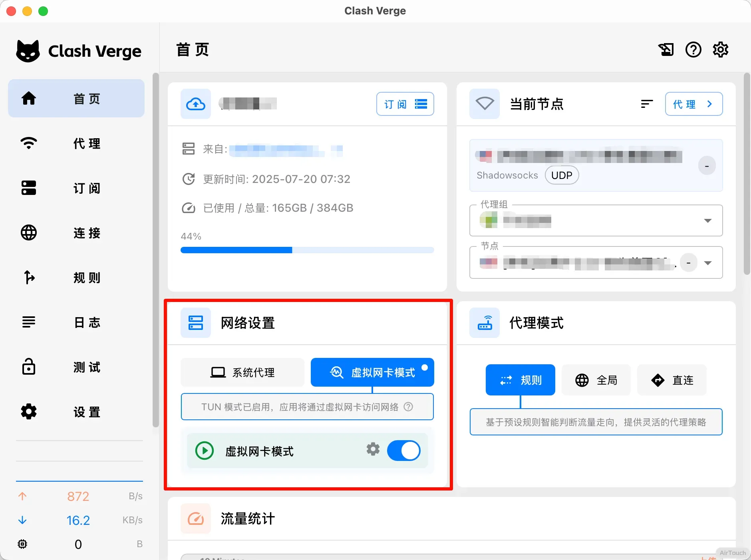Toggle the virtual NIC mode switch off
Viewport: 751px width, 560px height.
(x=403, y=451)
